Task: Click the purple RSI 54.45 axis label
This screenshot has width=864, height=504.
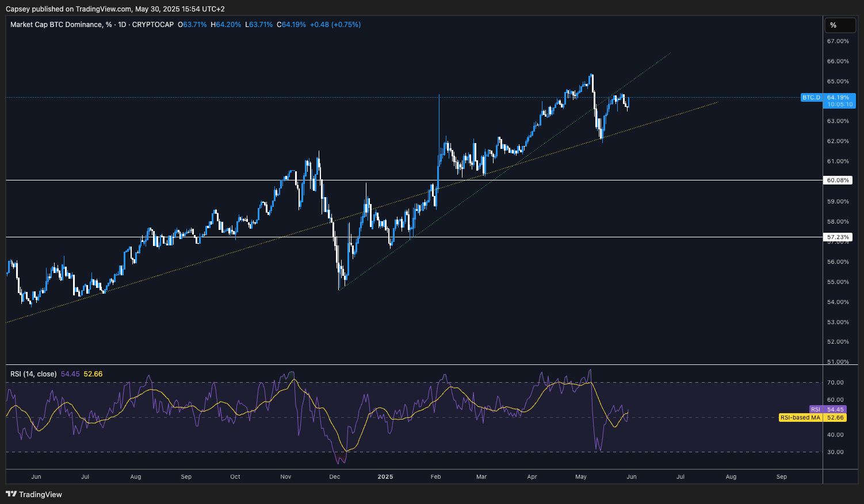Action: [x=828, y=409]
